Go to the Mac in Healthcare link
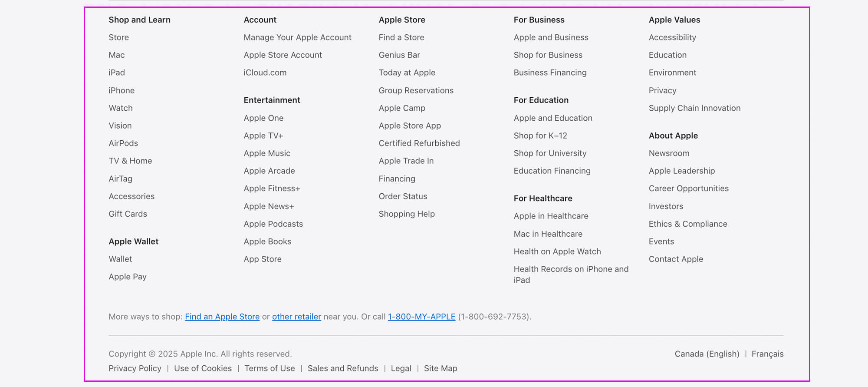Screen dimensions: 868x387 [548, 234]
